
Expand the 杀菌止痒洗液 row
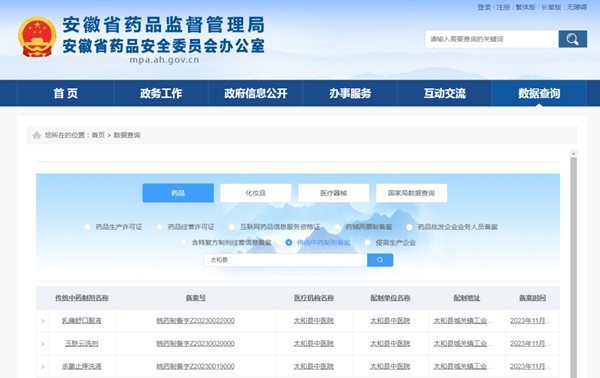[42, 367]
